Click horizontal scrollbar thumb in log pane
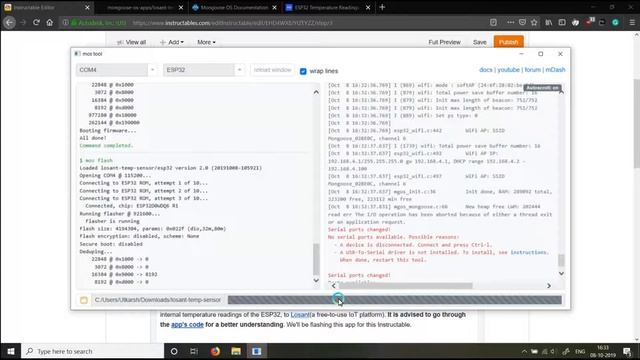This screenshot has width=640, height=360. point(406,286)
